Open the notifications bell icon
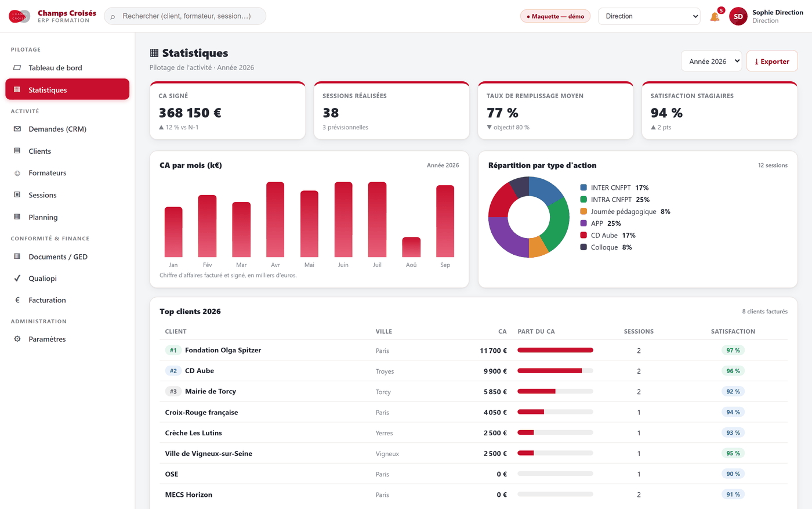 (x=715, y=16)
